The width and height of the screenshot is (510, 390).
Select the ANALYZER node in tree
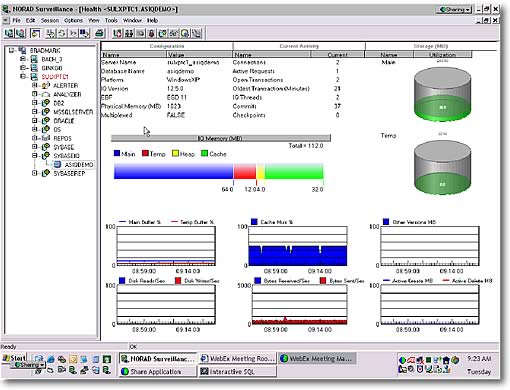click(x=67, y=94)
